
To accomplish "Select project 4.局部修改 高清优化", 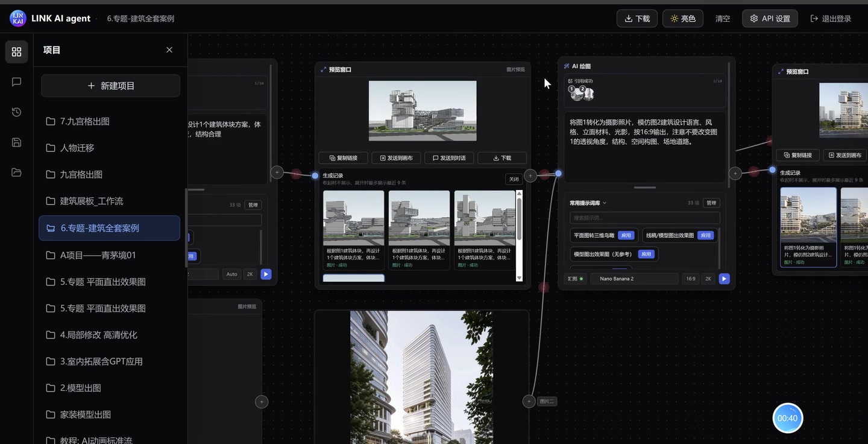I will [110, 335].
